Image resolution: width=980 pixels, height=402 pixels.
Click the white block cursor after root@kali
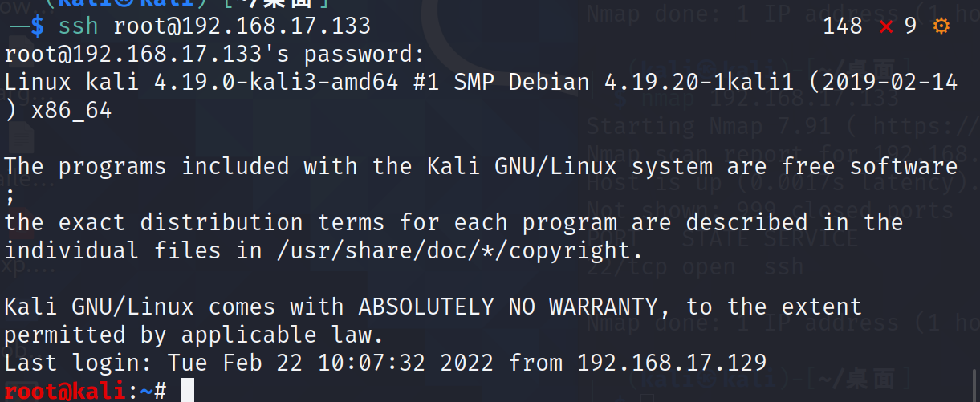[x=187, y=391]
